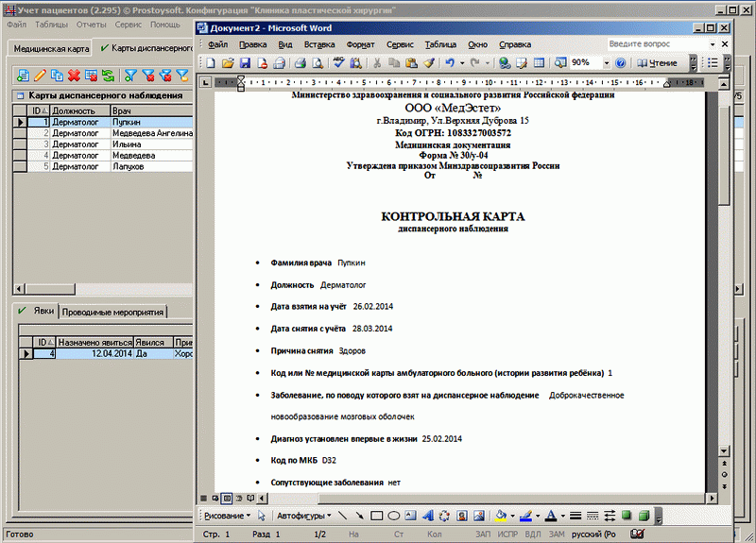Switch to Проводимые мероприятия tab
The image size is (756, 543).
(x=113, y=312)
